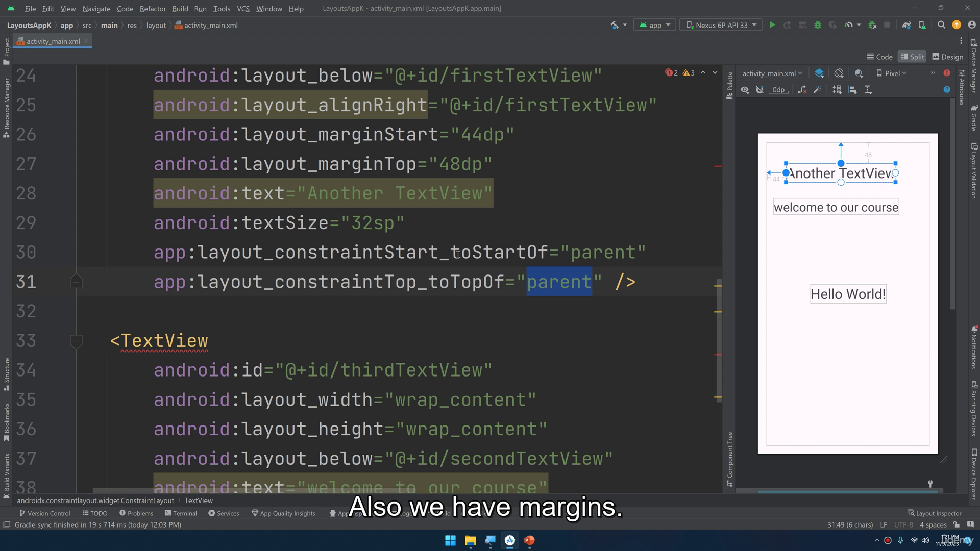980x551 pixels.
Task: Click the blue help question mark icon
Action: (947, 90)
